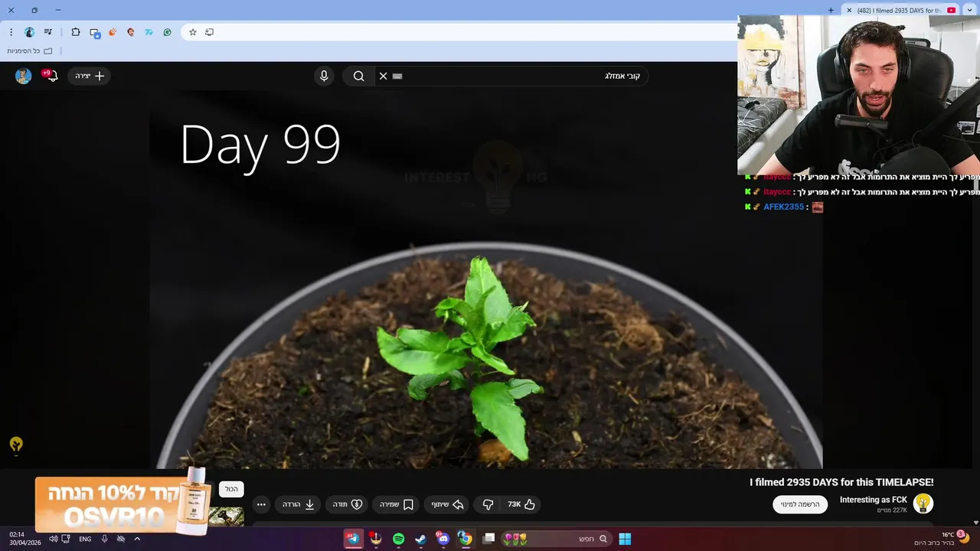Click the face avatar extension icon
Image resolution: width=980 pixels, height=551 pixels.
(131, 32)
